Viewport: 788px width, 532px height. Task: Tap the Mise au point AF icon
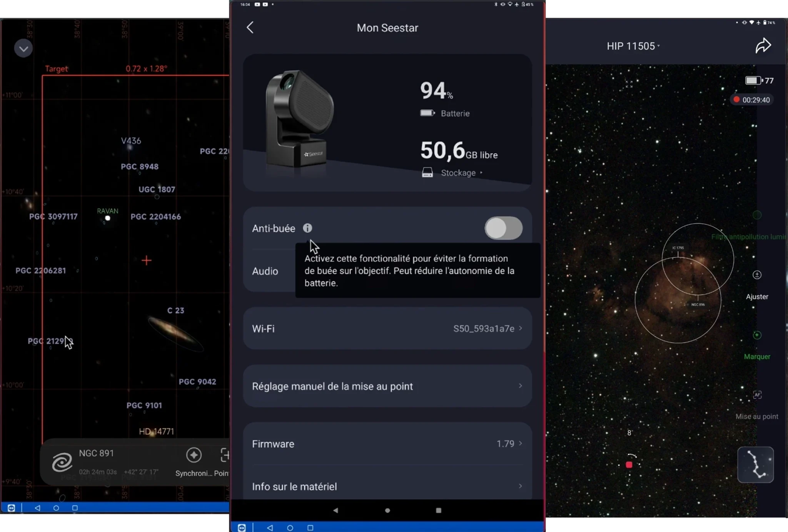pyautogui.click(x=757, y=395)
